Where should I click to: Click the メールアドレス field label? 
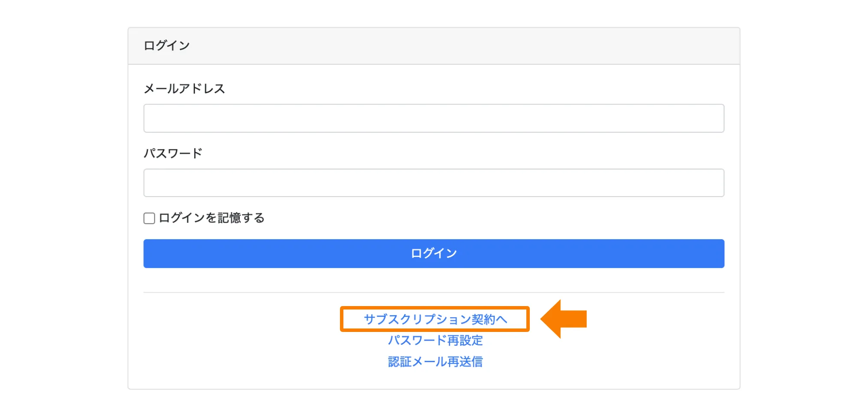point(184,89)
